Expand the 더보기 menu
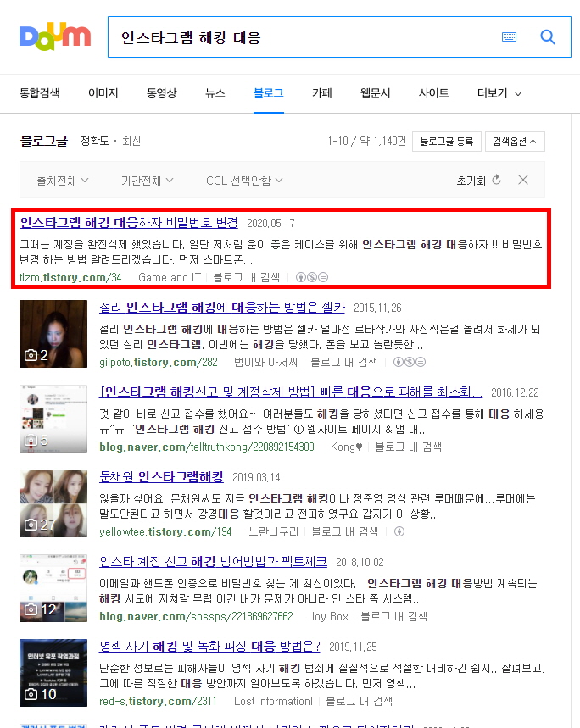This screenshot has height=728, width=580. point(499,93)
